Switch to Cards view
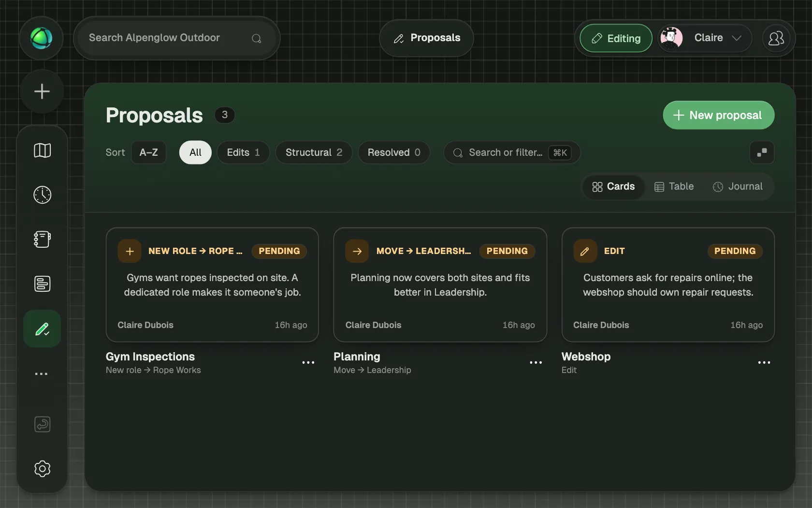This screenshot has height=508, width=812. [613, 187]
